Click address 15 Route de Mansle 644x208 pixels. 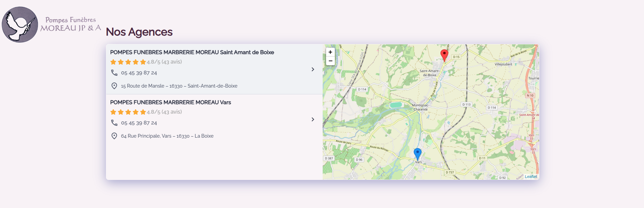coord(179,86)
